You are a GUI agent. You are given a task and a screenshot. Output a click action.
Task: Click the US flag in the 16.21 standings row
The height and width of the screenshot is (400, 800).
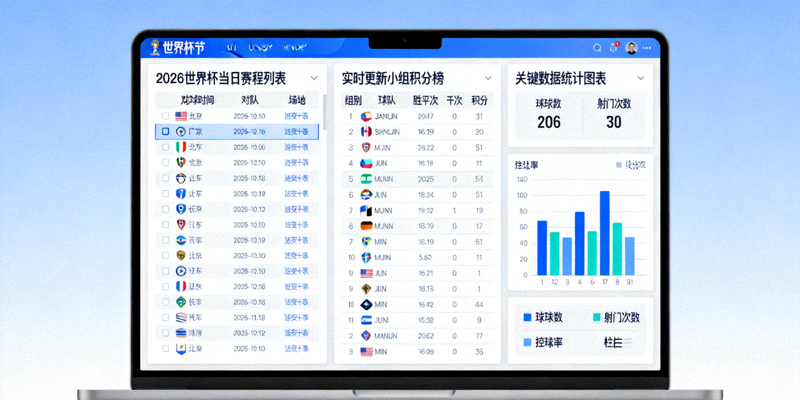pos(366,273)
